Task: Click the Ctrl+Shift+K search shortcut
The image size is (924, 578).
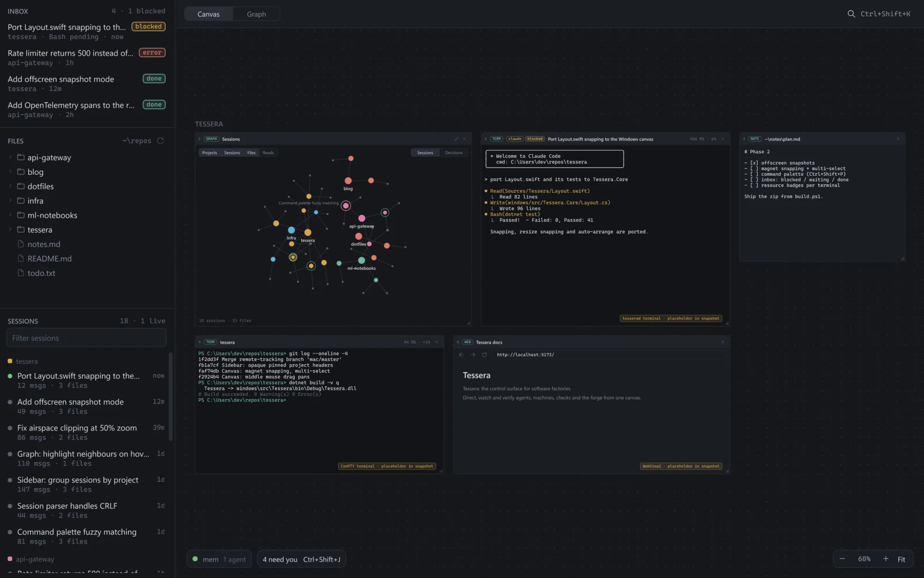Action: click(x=885, y=14)
